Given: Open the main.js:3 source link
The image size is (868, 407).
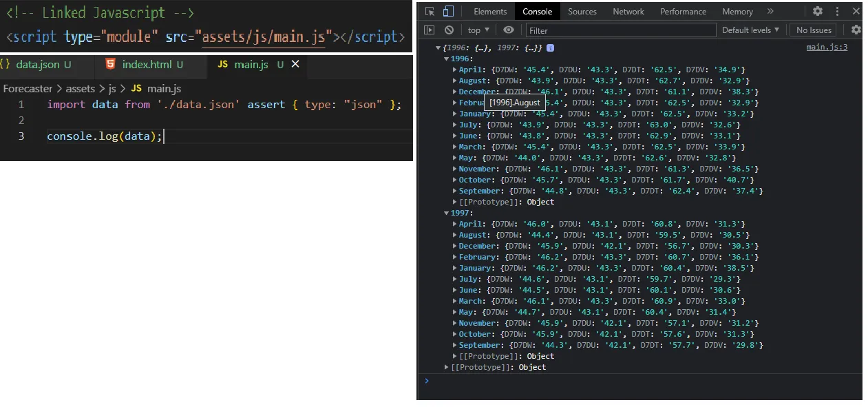Looking at the screenshot, I should pyautogui.click(x=827, y=47).
